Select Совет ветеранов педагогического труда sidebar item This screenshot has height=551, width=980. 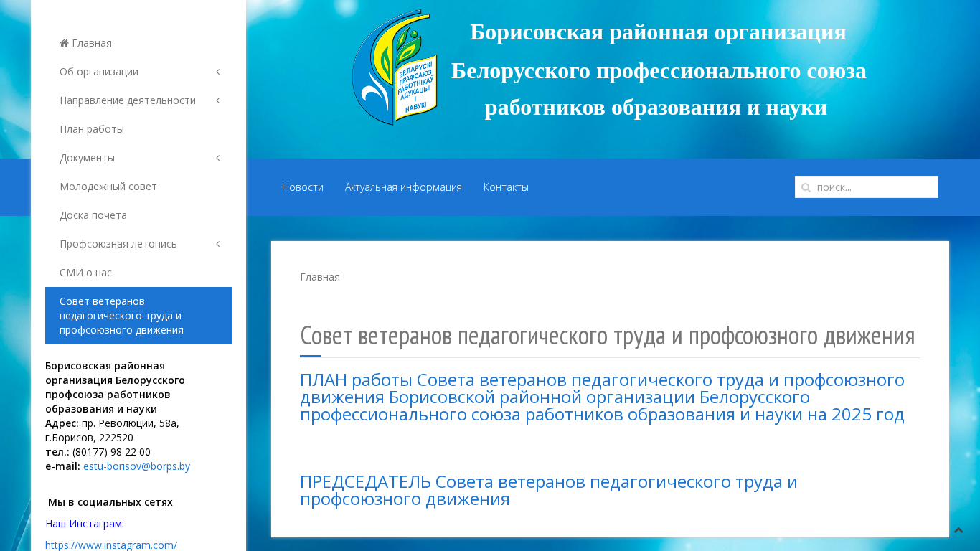[138, 316]
